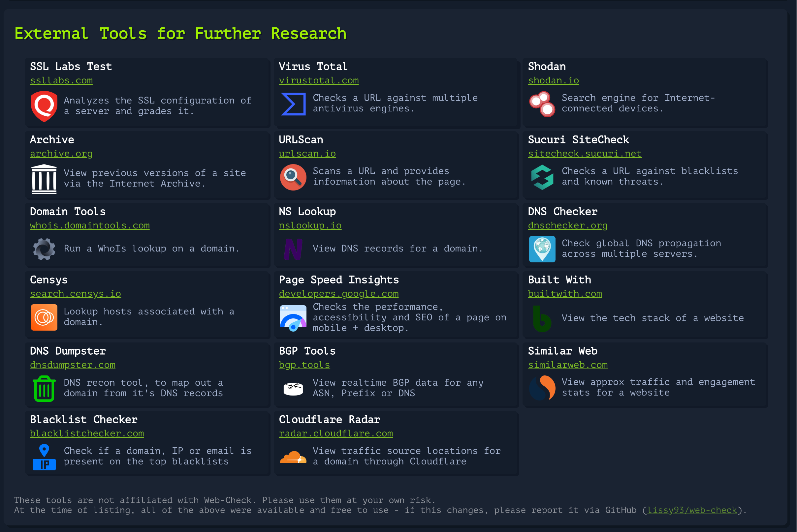Viewport: 797px width, 532px height.
Task: Click the Archive card title
Action: (52, 140)
